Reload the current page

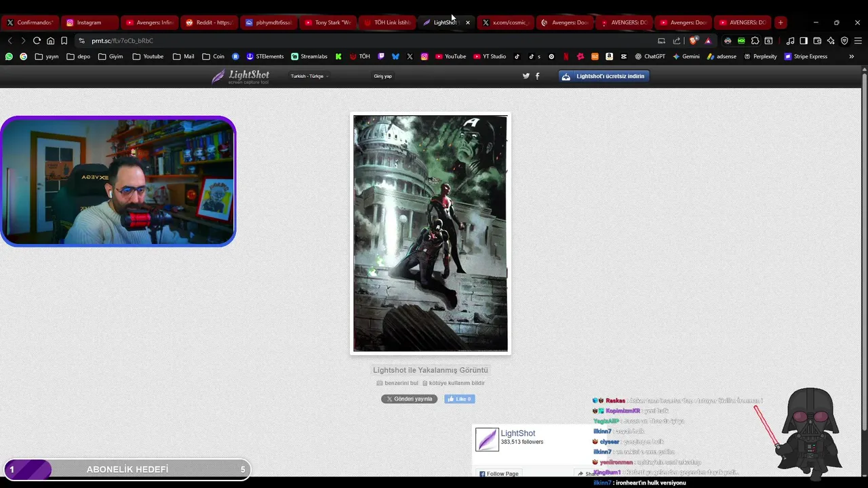[37, 41]
